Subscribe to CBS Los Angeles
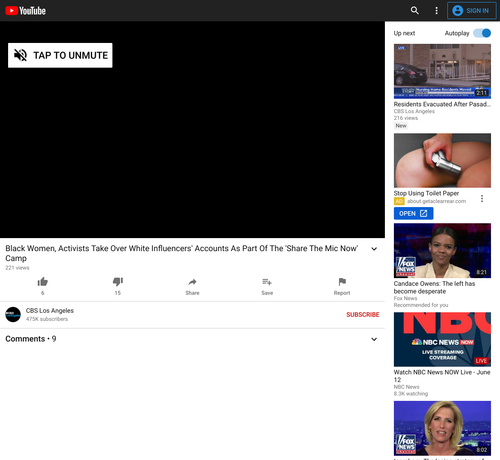This screenshot has width=500, height=460. point(363,315)
